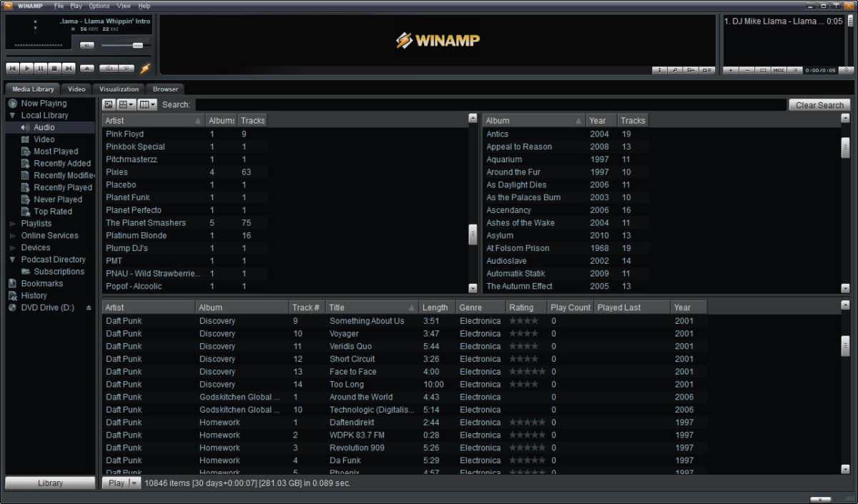The image size is (858, 504).
Task: Open the View menu
Action: point(124,6)
